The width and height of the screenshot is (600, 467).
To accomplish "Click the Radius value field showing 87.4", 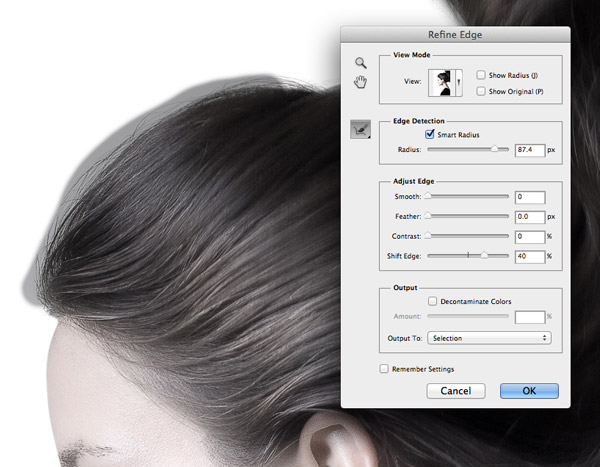I will coord(529,150).
